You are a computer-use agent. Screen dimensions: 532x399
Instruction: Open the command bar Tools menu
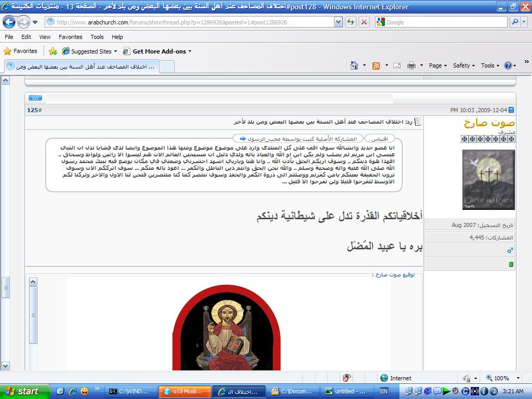click(490, 65)
